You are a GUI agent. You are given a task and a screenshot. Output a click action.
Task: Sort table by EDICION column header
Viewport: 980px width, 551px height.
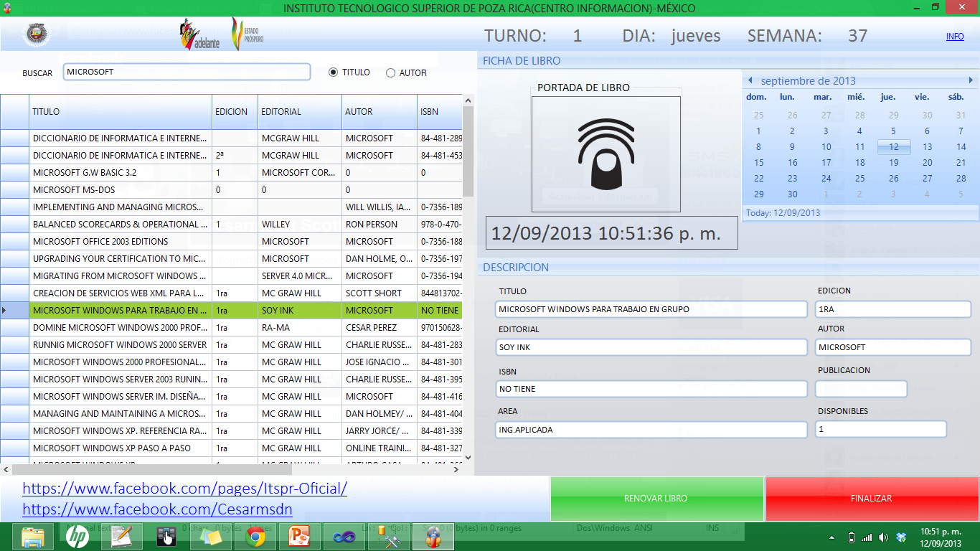235,112
